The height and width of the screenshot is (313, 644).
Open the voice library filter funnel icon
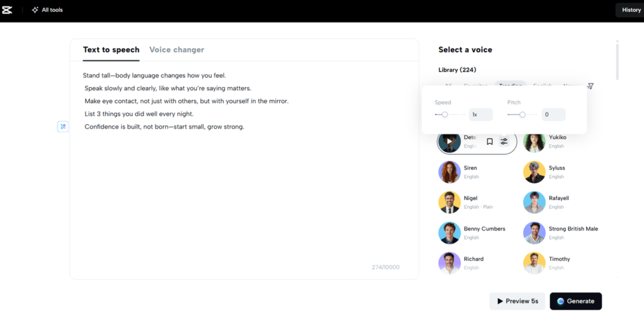click(x=591, y=86)
